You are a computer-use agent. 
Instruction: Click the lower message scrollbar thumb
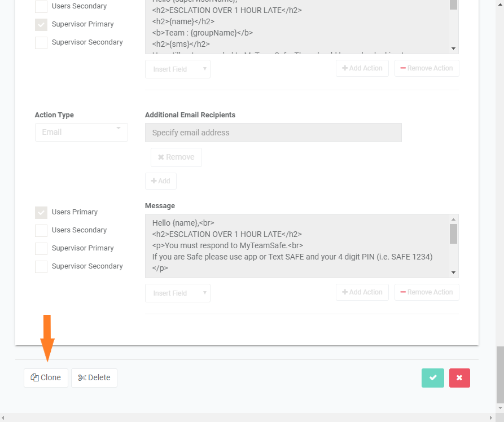pos(454,234)
